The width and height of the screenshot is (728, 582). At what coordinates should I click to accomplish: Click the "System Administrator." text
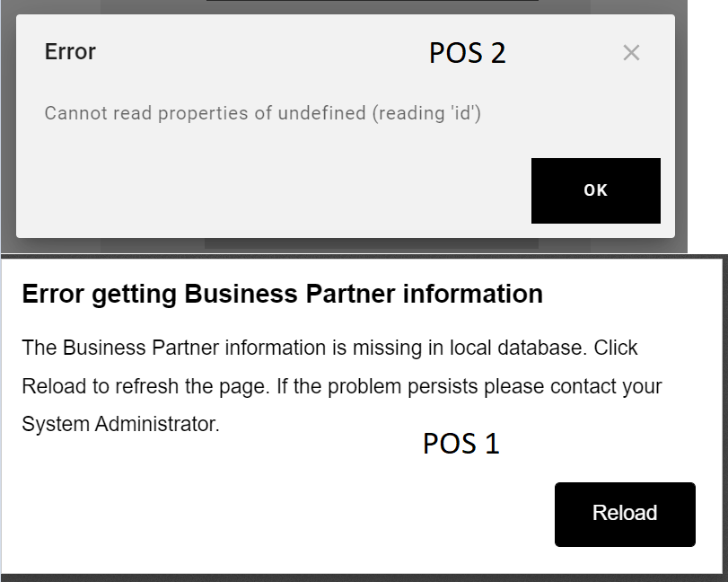pyautogui.click(x=120, y=424)
